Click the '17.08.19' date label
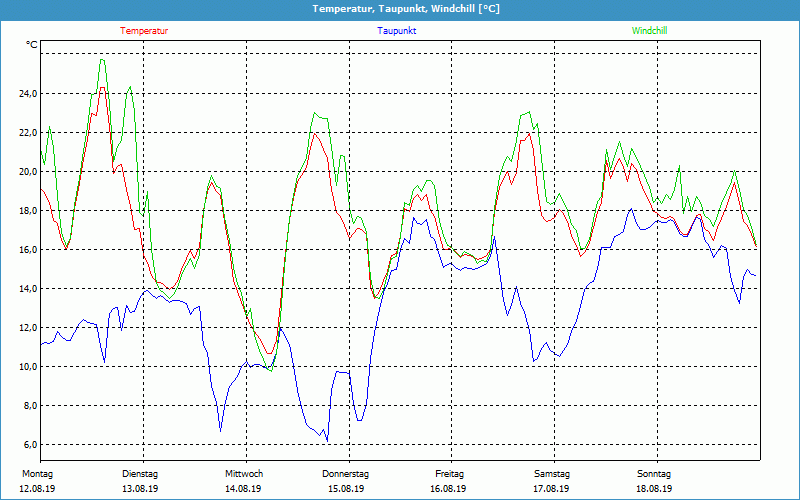Screen dimensions: 800x500 [551, 489]
